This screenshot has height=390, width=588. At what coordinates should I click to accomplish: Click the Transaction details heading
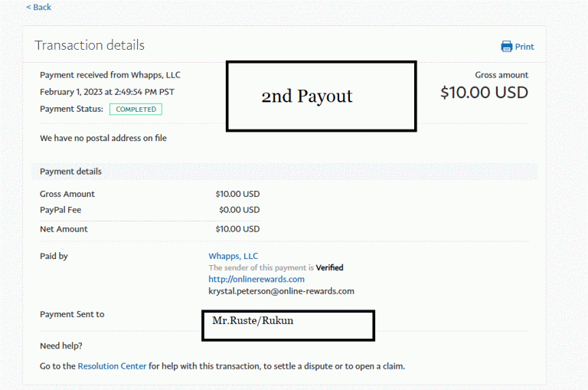point(90,45)
